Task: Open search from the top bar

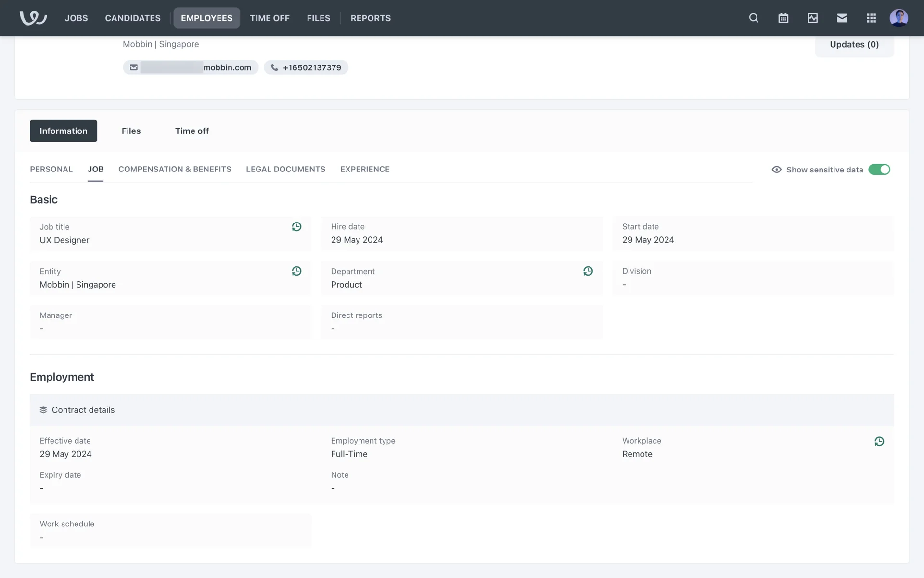Action: pyautogui.click(x=754, y=18)
